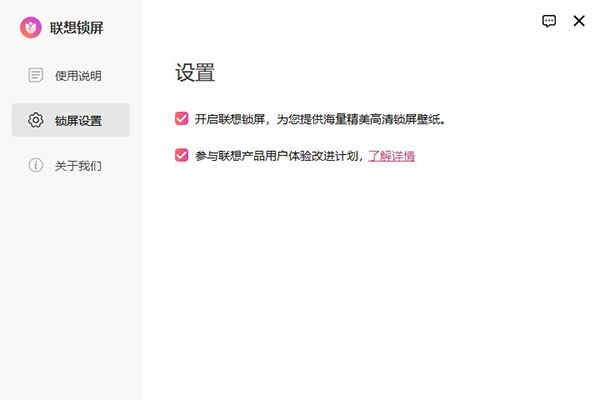Click the pink 联想锁屏 logo icon

click(x=31, y=27)
